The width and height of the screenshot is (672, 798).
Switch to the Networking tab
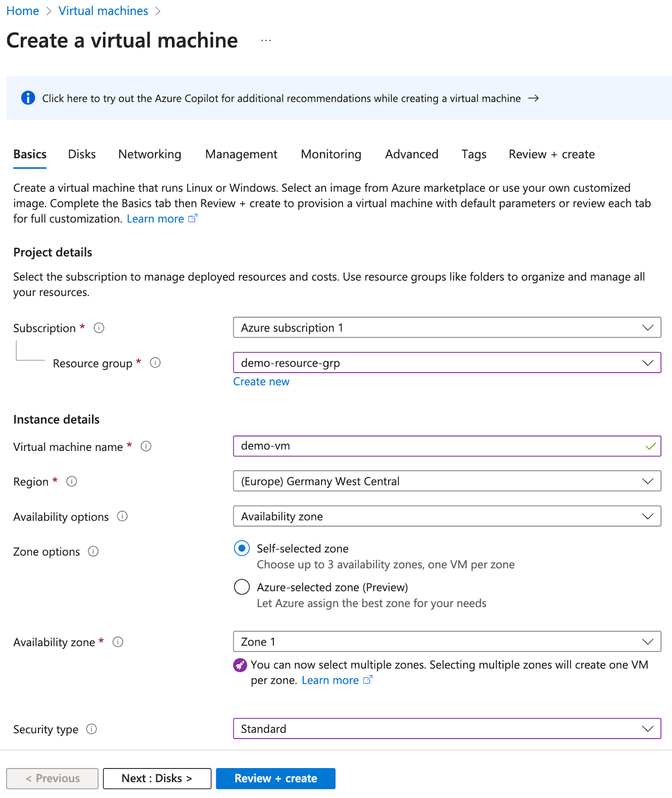[149, 155]
